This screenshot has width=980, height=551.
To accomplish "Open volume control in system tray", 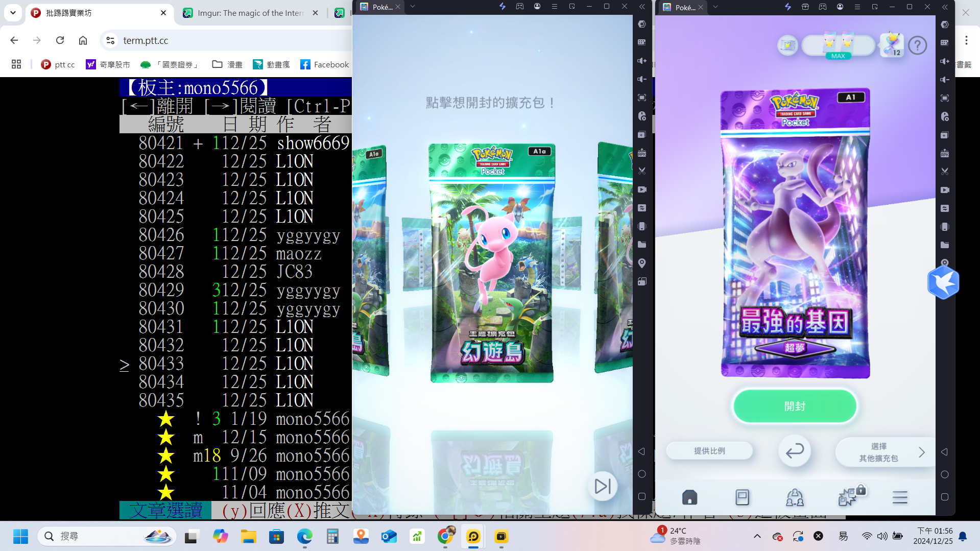I will tap(882, 536).
